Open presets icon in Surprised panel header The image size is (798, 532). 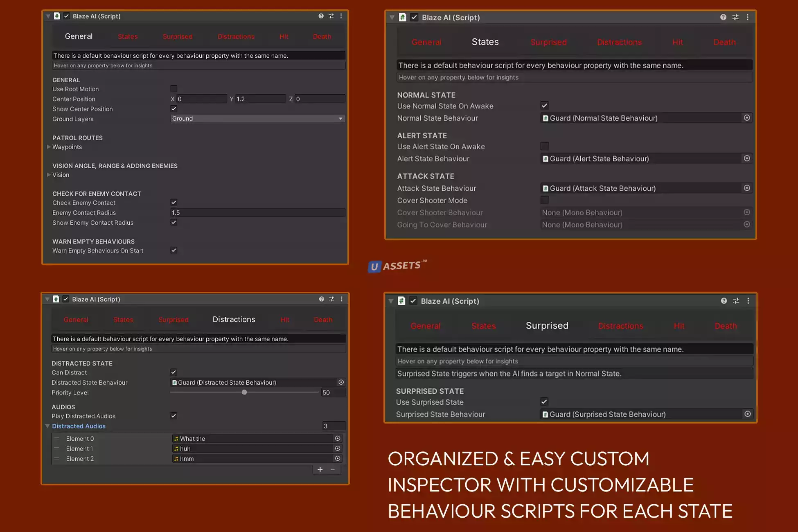coord(736,301)
